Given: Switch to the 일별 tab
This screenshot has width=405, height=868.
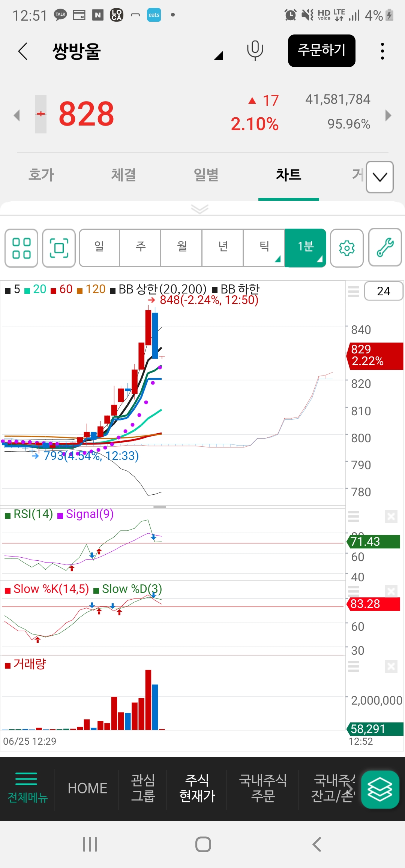Looking at the screenshot, I should pyautogui.click(x=206, y=175).
